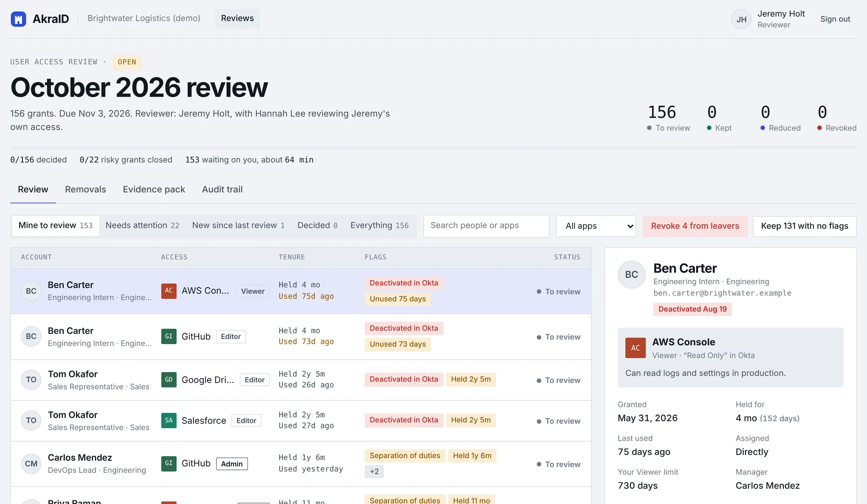The image size is (867, 504).
Task: Click the AkraID logo icon
Action: 18,19
